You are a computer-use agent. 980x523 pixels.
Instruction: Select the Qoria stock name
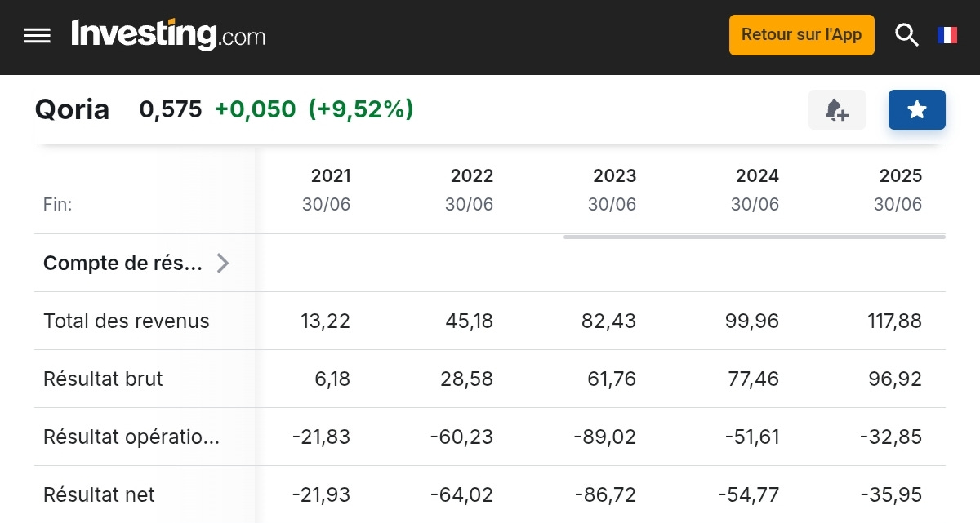[72, 109]
